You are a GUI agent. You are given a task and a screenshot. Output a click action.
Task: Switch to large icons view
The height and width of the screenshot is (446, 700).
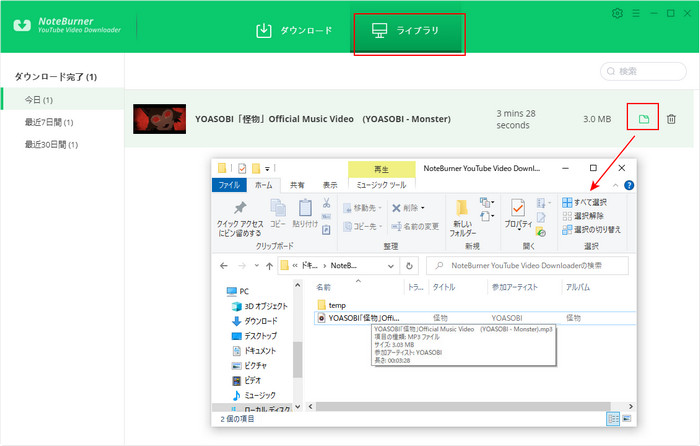tap(627, 419)
